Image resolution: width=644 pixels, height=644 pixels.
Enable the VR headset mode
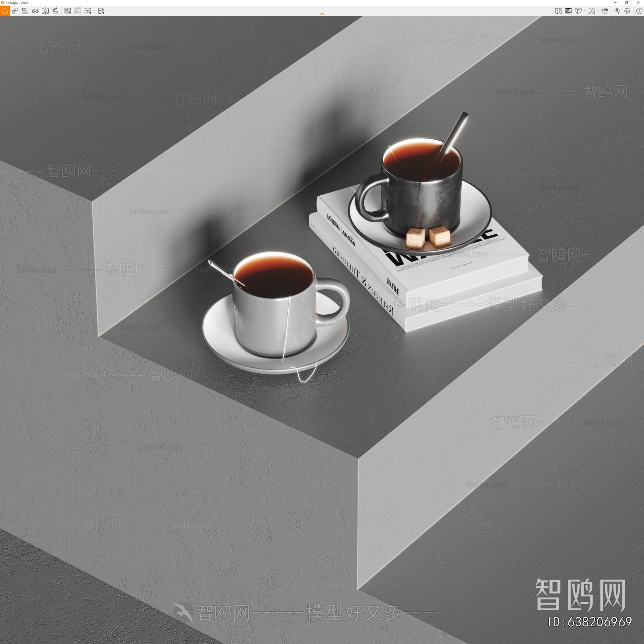(x=605, y=11)
